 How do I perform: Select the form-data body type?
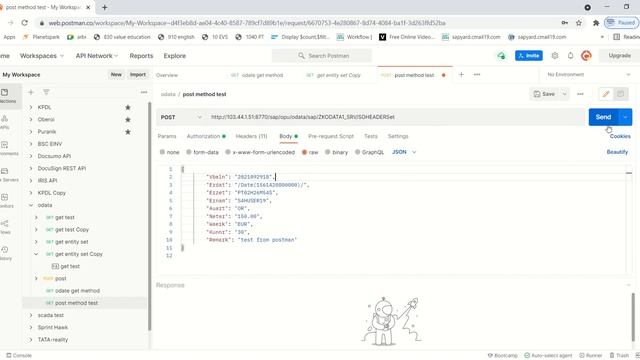(202, 152)
